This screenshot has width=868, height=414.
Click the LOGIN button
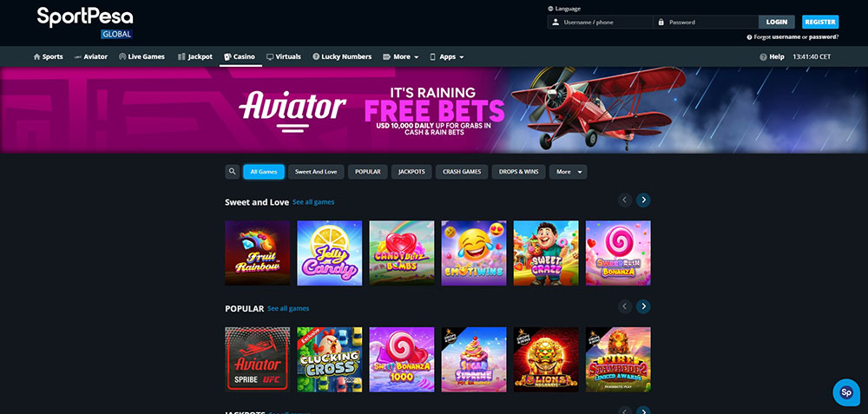(777, 23)
